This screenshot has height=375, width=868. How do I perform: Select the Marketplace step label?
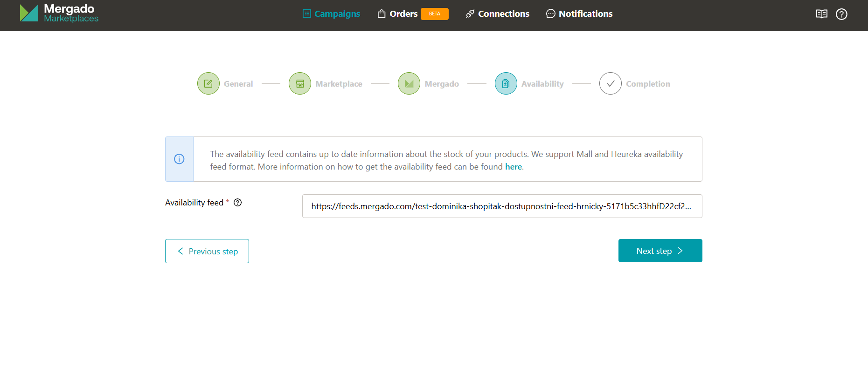(339, 84)
